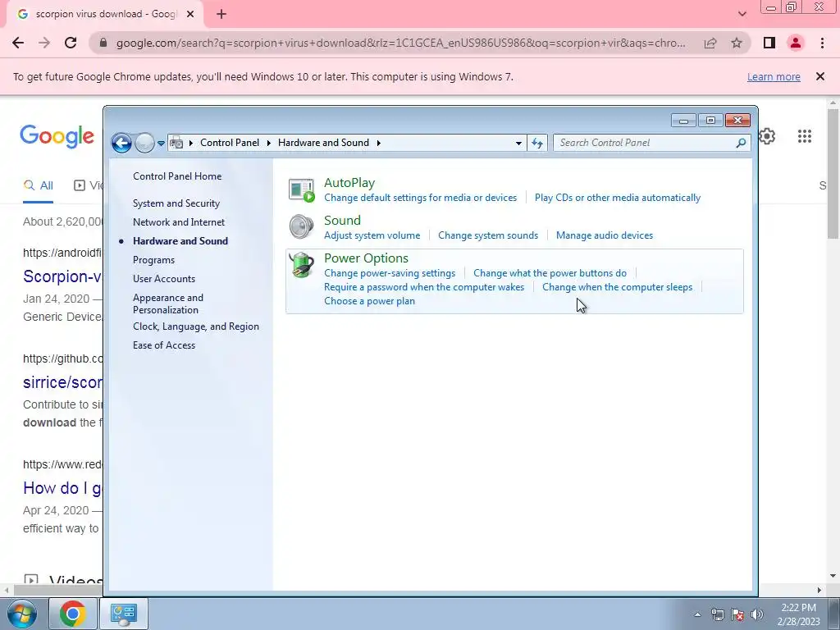This screenshot has height=630, width=840.
Task: Click Change power-saving settings
Action: point(390,273)
